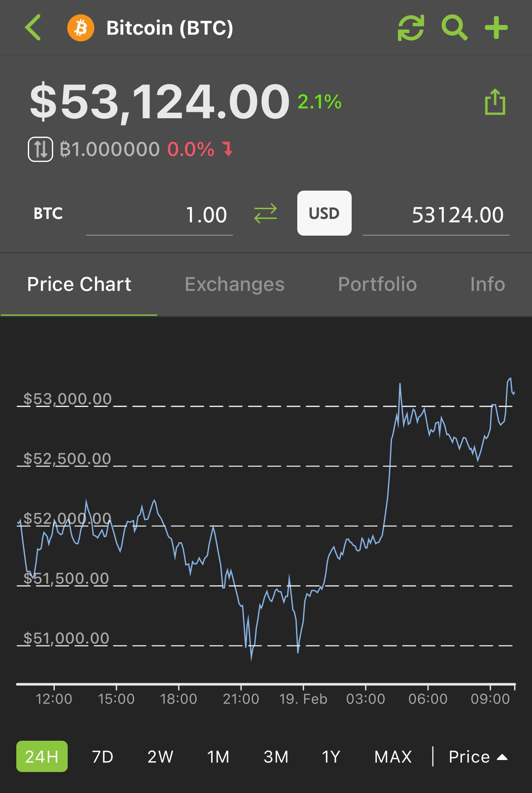532x793 pixels.
Task: Expand the Price chart type menu
Action: (478, 757)
